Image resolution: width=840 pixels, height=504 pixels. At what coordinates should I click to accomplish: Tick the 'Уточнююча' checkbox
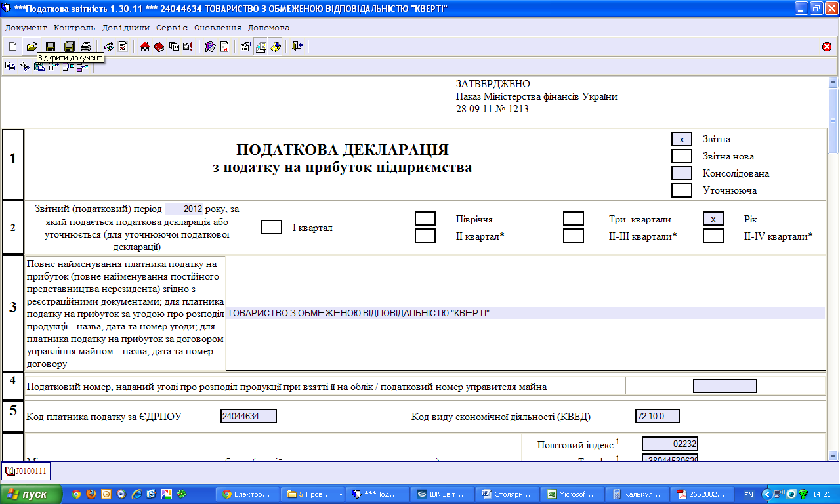(682, 190)
